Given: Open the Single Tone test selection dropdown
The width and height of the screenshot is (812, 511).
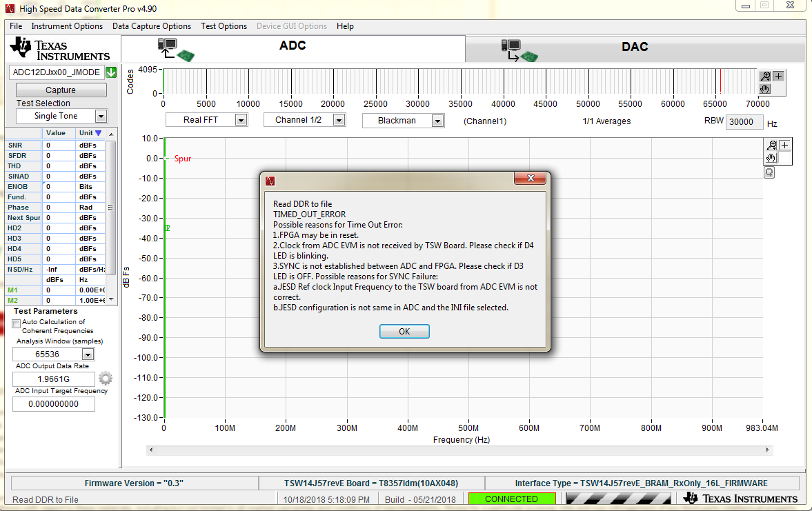Looking at the screenshot, I should pos(101,117).
